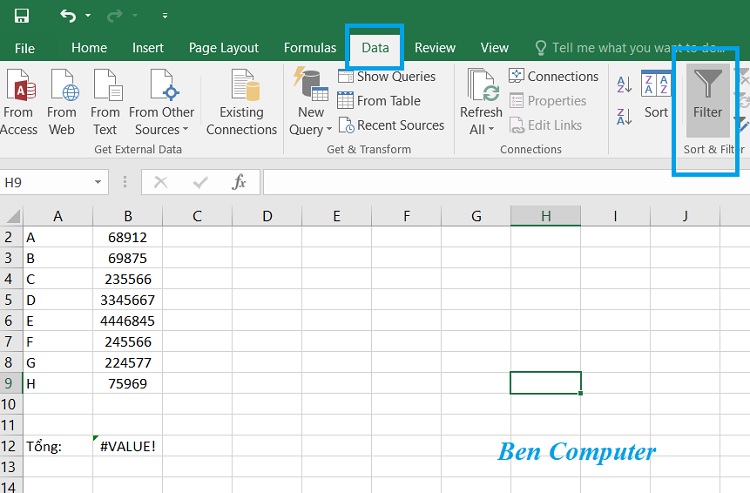Select cell containing 69875
Viewport: 750px width, 493px height.
128,258
